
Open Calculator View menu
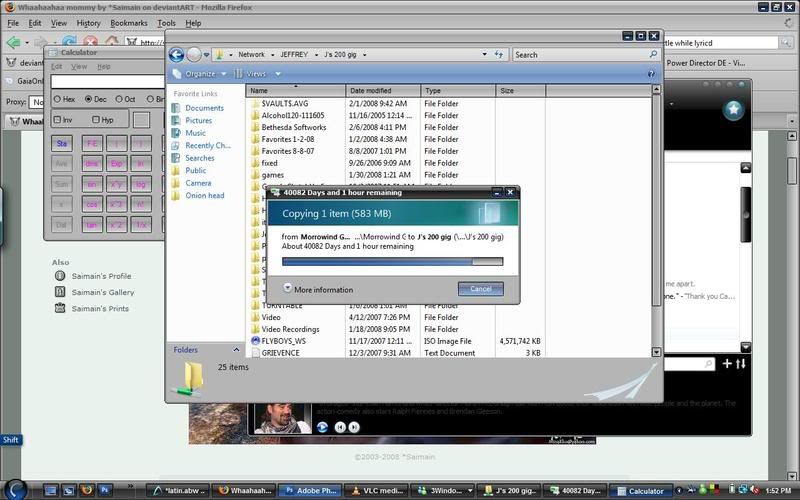point(79,67)
